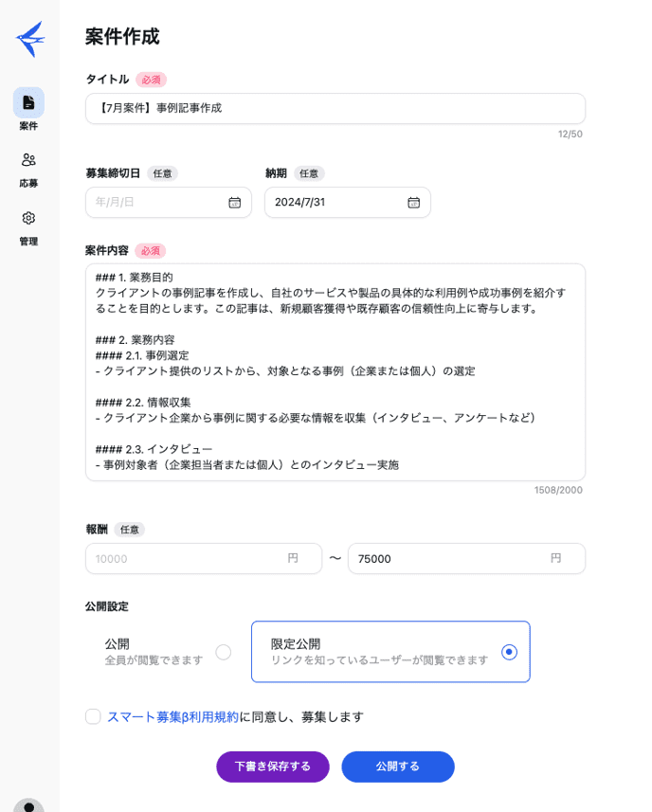Click the '### 1. 業務目的' line
This screenshot has height=812, width=652.
pos(135,278)
